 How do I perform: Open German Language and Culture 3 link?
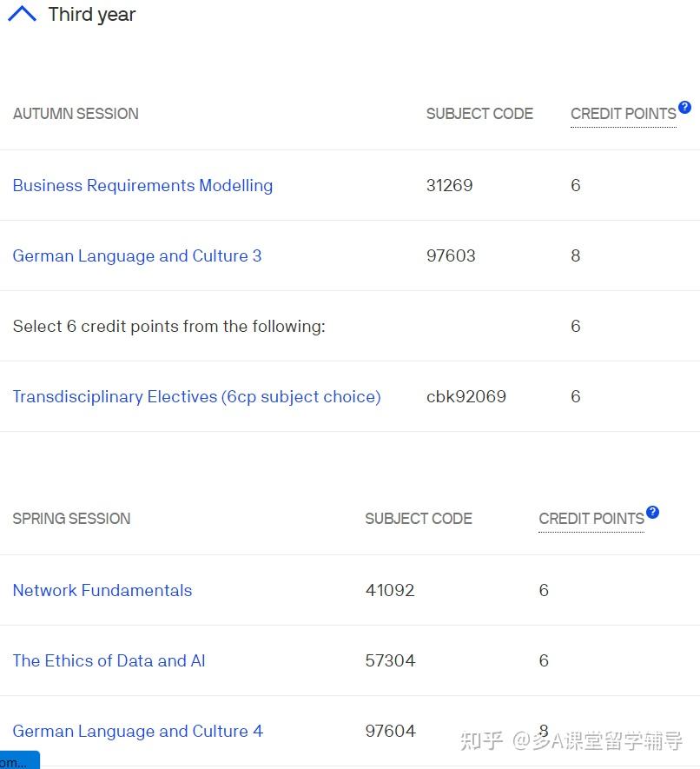(137, 256)
